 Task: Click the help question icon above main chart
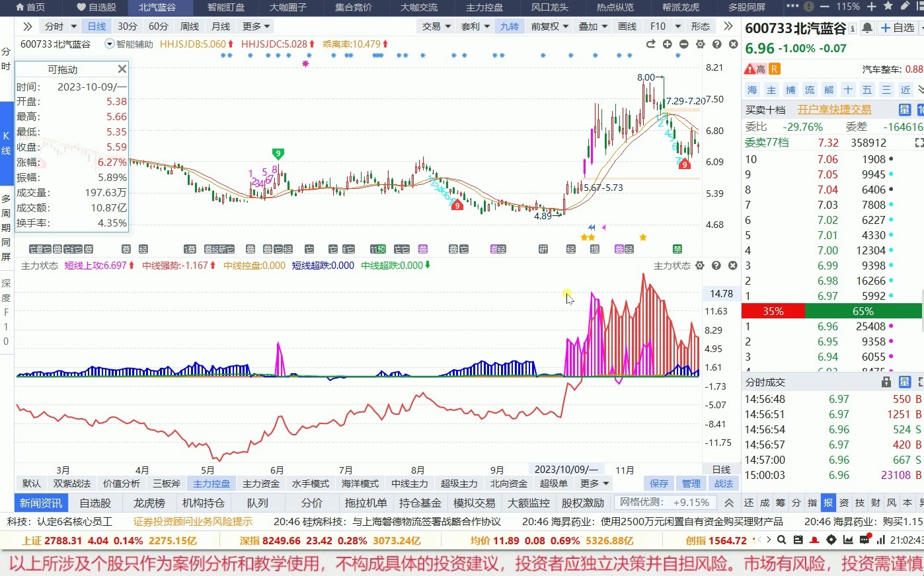[716, 44]
